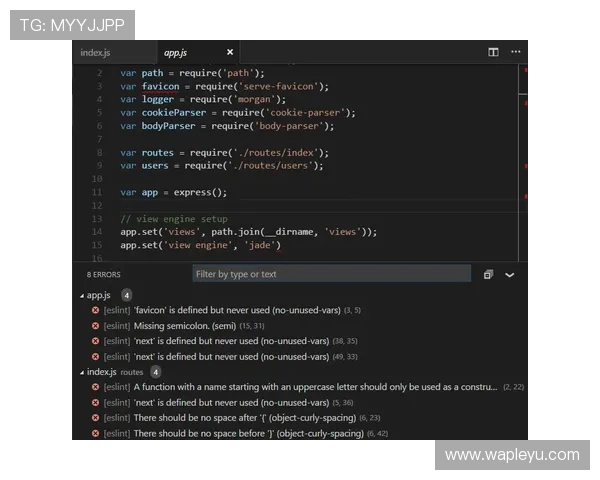Switch to the index.js tab
This screenshot has height=480, width=600.
[95, 52]
